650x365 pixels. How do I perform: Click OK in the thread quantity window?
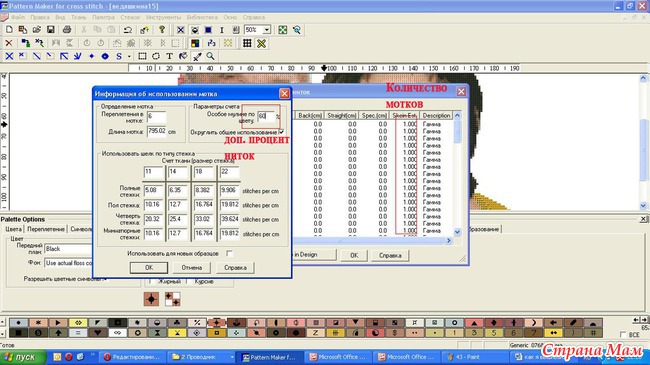pos(354,255)
